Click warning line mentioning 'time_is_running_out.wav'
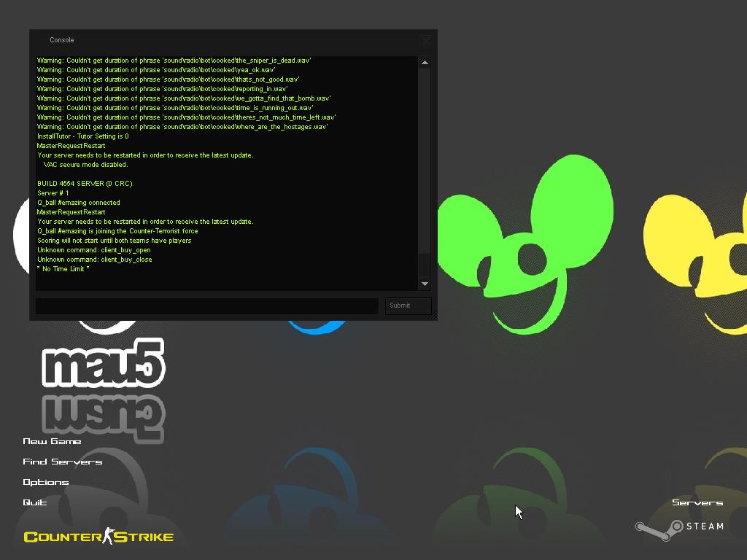Image resolution: width=747 pixels, height=560 pixels. (x=175, y=108)
